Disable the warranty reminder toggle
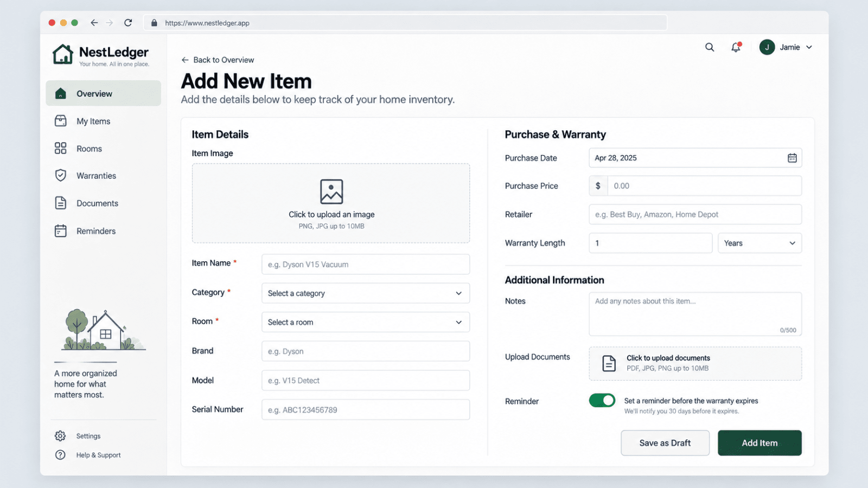868x488 pixels. [602, 400]
